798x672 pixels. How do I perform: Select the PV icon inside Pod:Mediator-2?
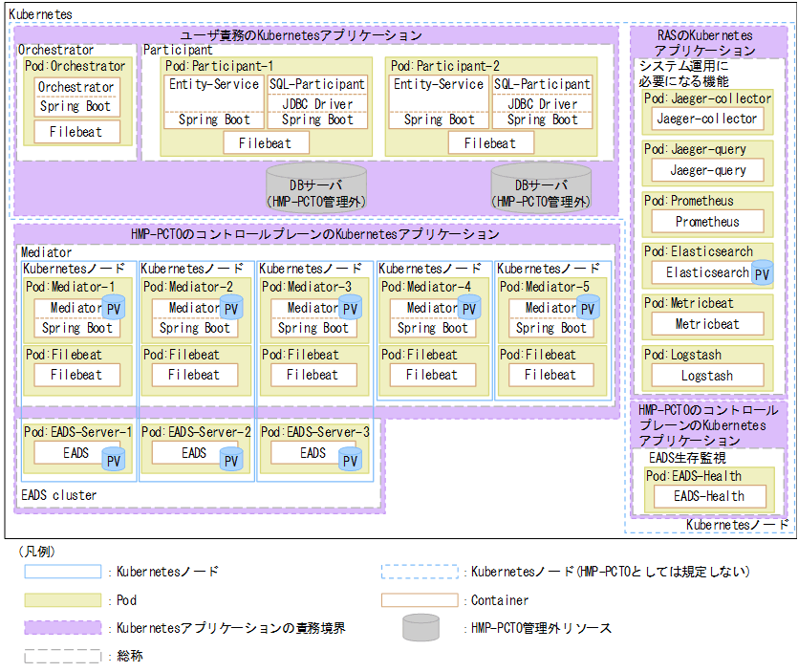tap(230, 308)
